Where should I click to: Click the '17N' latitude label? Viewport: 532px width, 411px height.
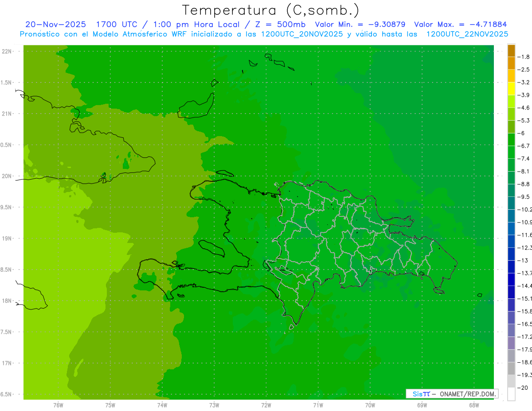click(7, 363)
